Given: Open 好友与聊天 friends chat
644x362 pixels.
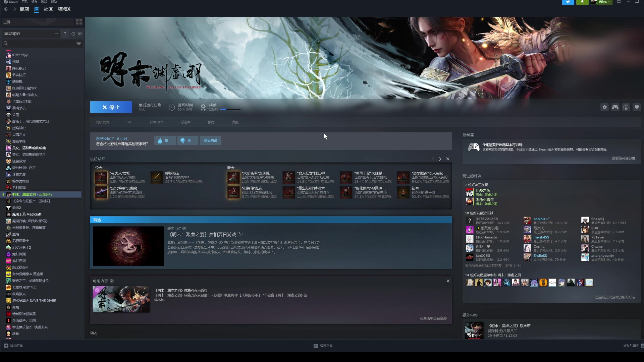Looking at the screenshot, I should [633, 346].
